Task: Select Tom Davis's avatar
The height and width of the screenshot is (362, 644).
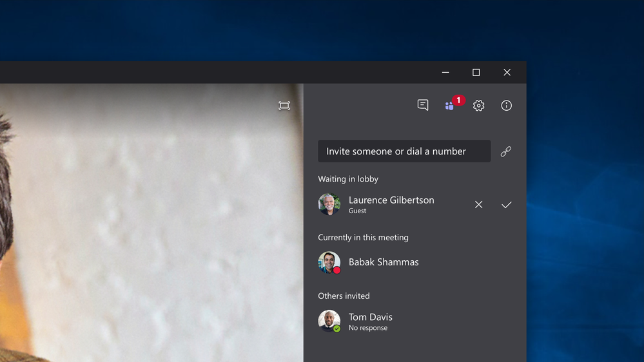Action: (x=329, y=321)
